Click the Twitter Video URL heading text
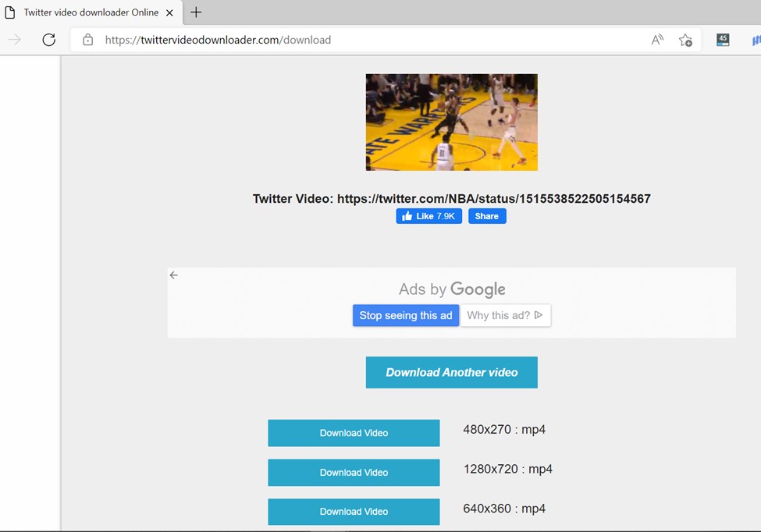 [451, 199]
